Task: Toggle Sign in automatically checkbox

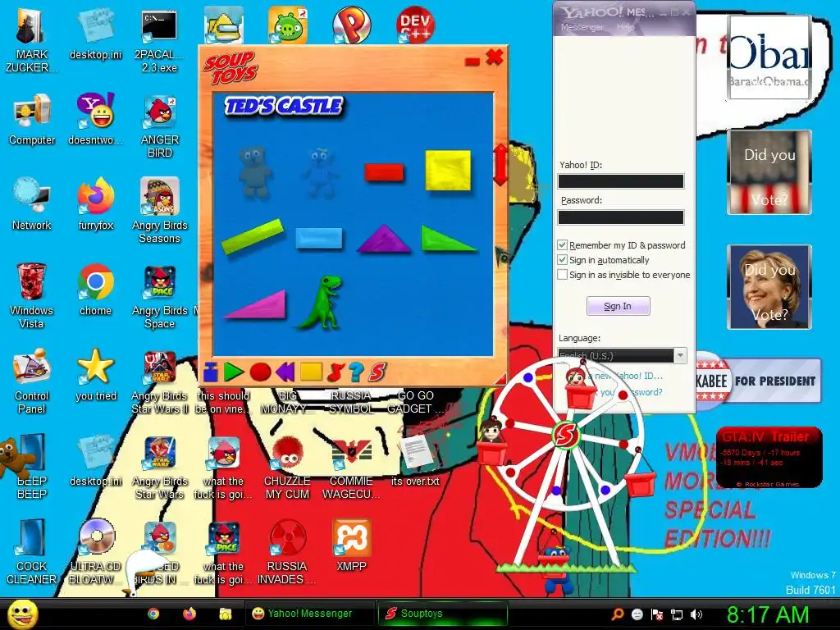Action: pos(563,260)
